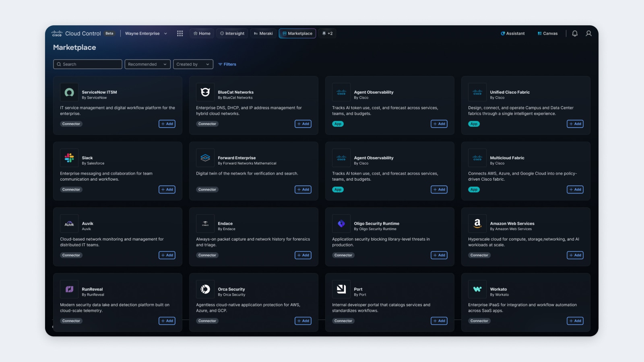
Task: Click the 'By Salesforce' publisher text
Action: tap(93, 163)
